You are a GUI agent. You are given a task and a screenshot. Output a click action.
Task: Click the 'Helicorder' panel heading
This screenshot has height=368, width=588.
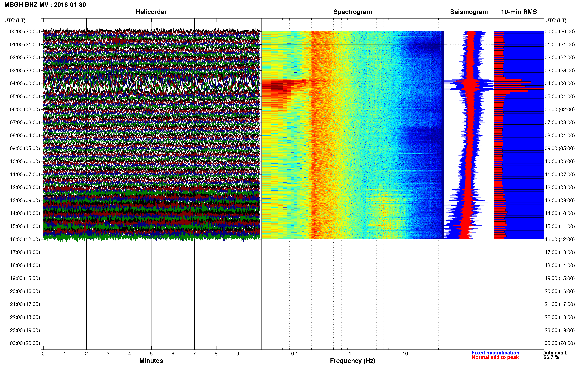coord(151,12)
